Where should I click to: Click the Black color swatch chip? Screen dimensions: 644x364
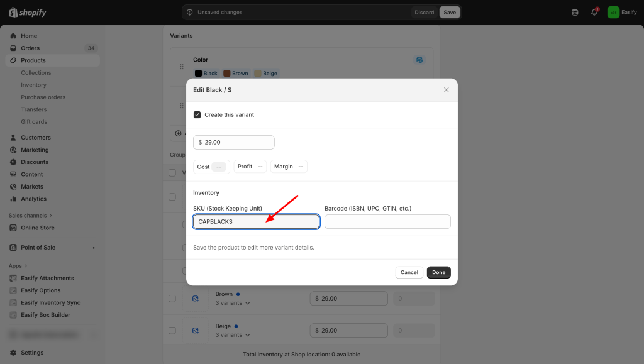206,74
